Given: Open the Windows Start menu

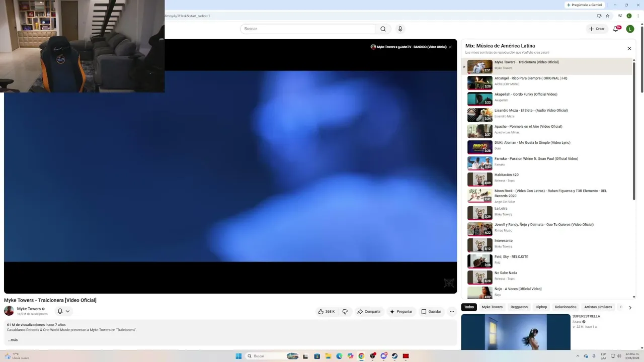Looking at the screenshot, I should coord(238,356).
